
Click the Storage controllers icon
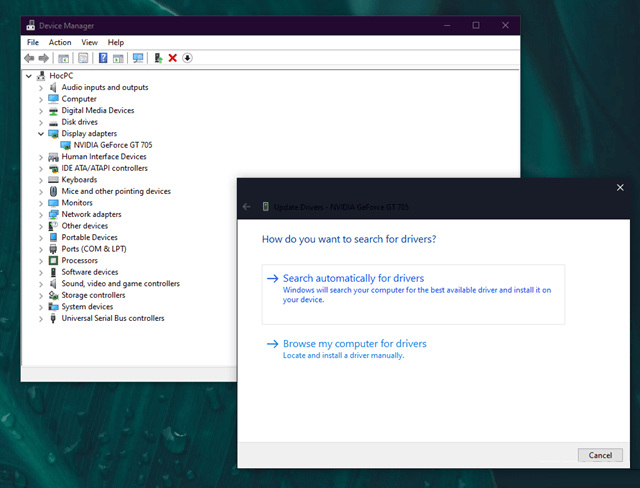tap(53, 295)
